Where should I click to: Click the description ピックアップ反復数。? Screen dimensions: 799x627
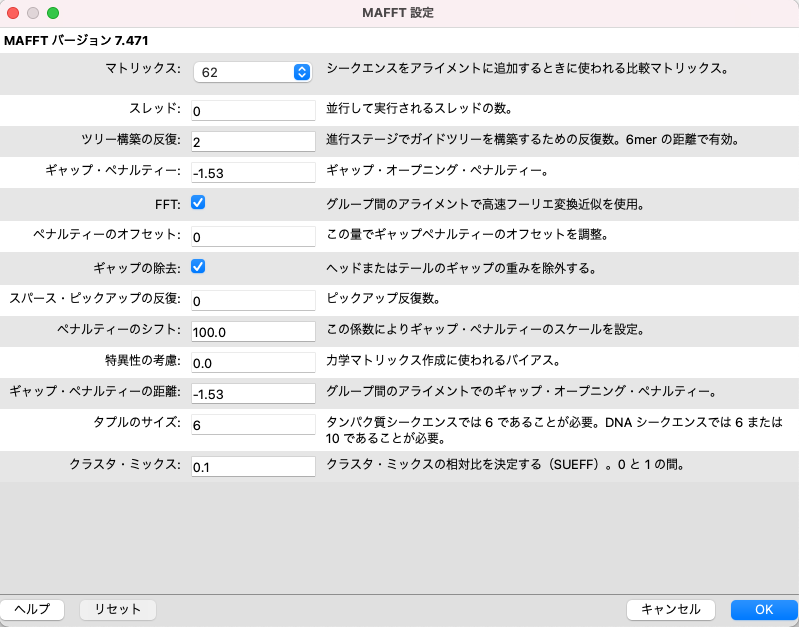(383, 298)
